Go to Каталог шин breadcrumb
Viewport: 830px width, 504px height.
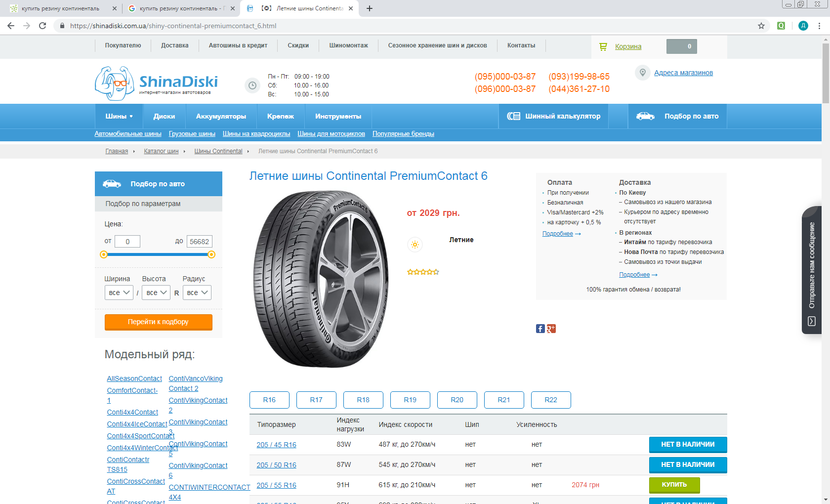point(161,151)
